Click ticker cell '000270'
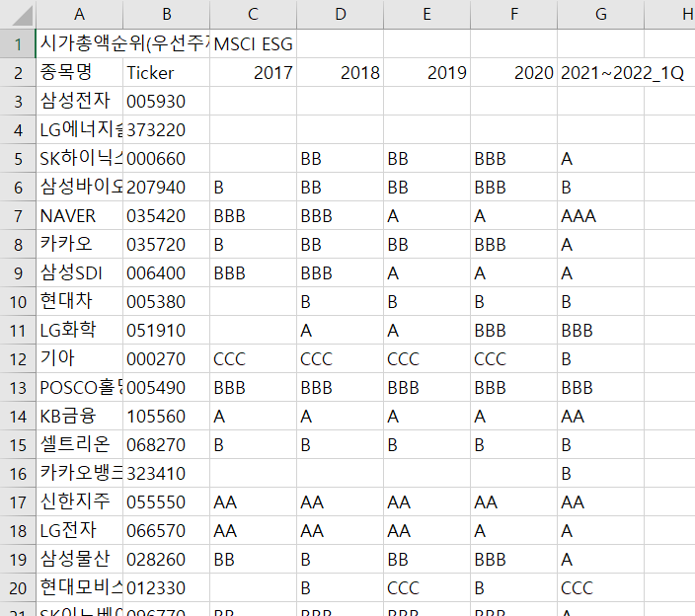695x616 pixels. [x=166, y=358]
